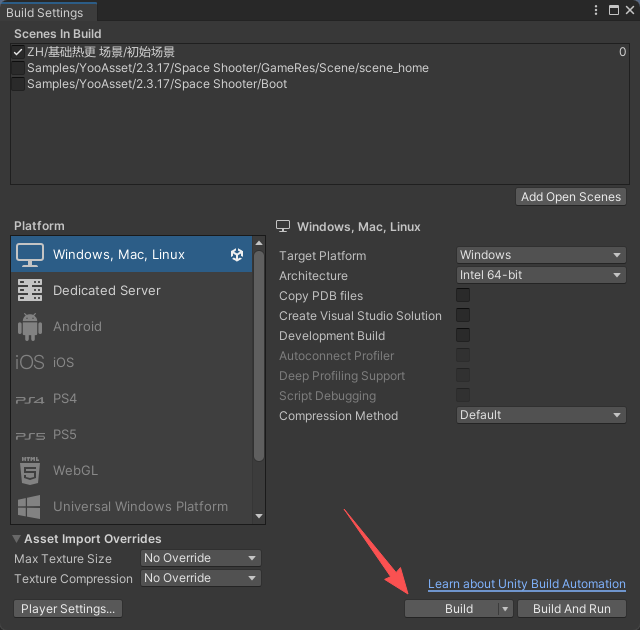
Task: Open the window's three-dot options menu
Action: (596, 10)
